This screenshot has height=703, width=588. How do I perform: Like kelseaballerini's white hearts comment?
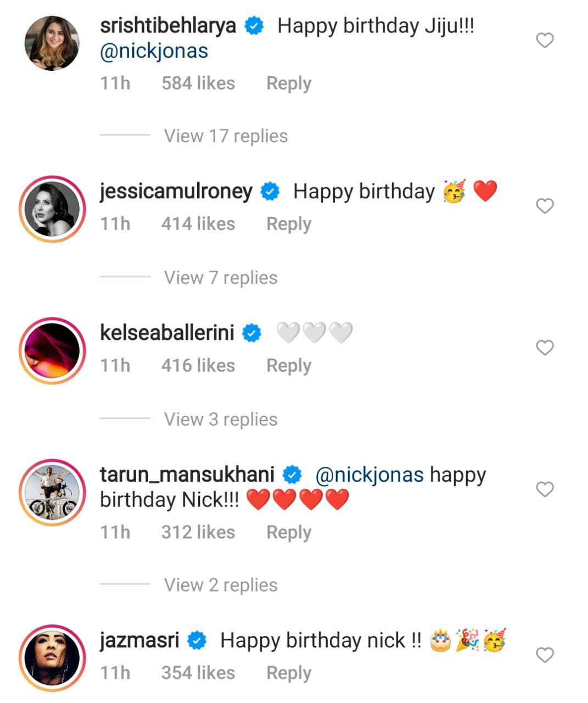tap(544, 348)
